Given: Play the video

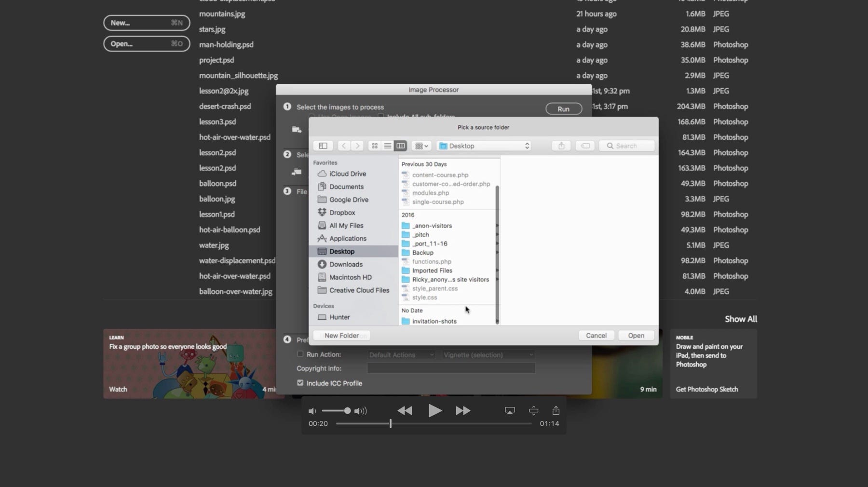Looking at the screenshot, I should pos(434,411).
